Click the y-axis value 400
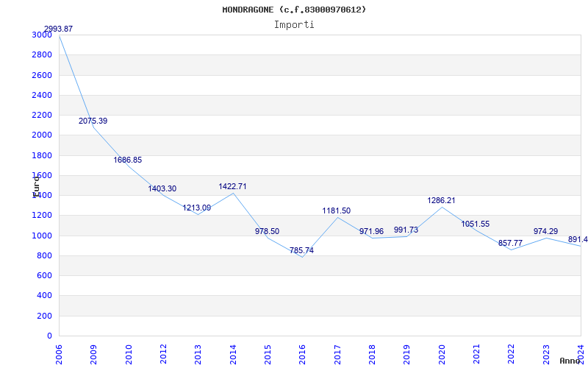The height and width of the screenshot is (368, 588). click(x=44, y=296)
